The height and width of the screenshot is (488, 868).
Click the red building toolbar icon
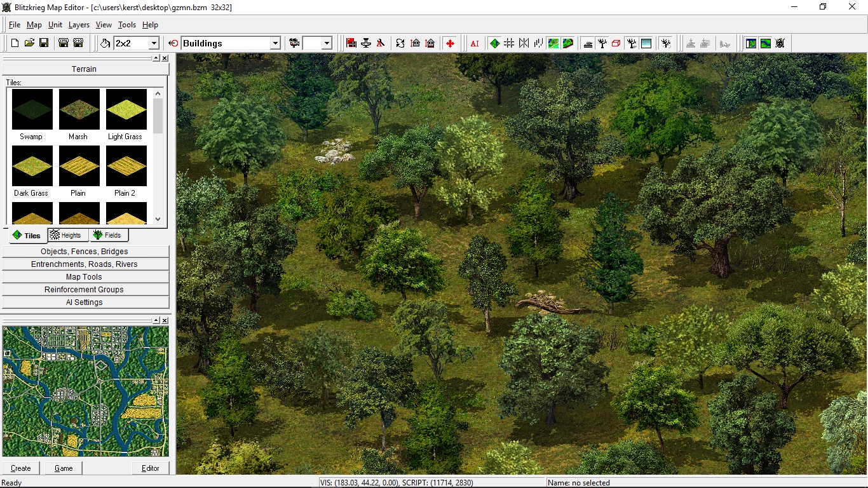click(x=351, y=43)
